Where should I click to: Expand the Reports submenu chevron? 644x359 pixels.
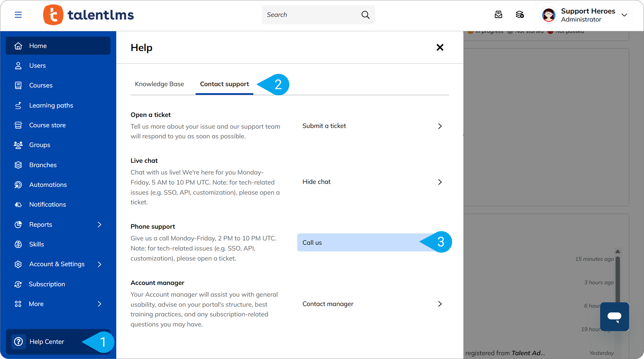(x=99, y=225)
